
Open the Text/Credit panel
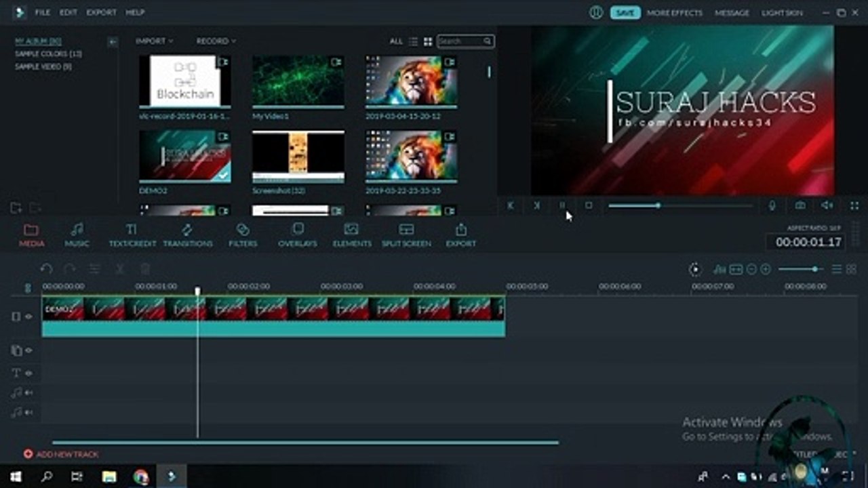tap(132, 235)
